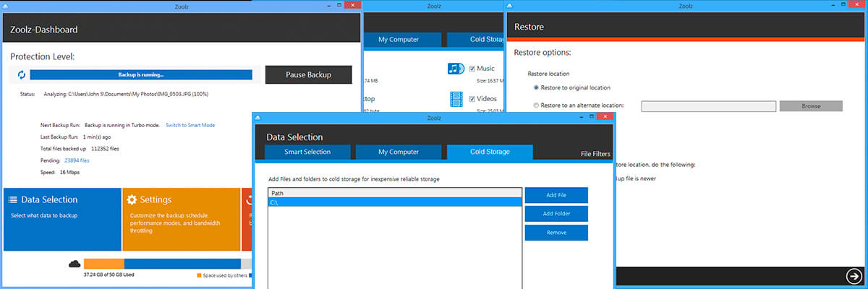Click the sync arrows icon beside the backup progress bar
Image resolution: width=868 pixels, height=289 pixels.
click(21, 74)
